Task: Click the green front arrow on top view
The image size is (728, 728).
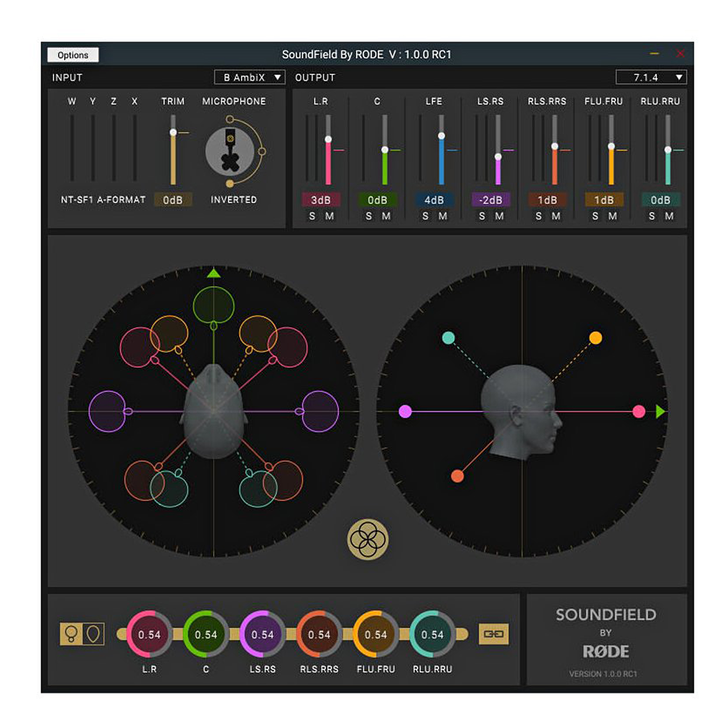Action: tap(213, 273)
